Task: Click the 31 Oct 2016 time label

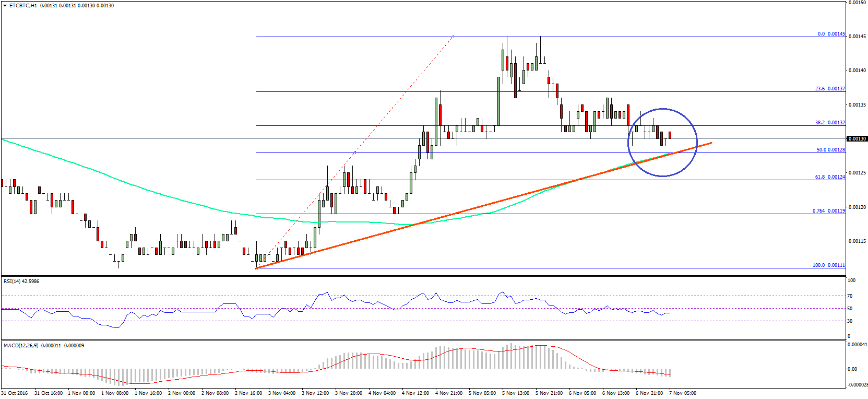Action: point(15,393)
